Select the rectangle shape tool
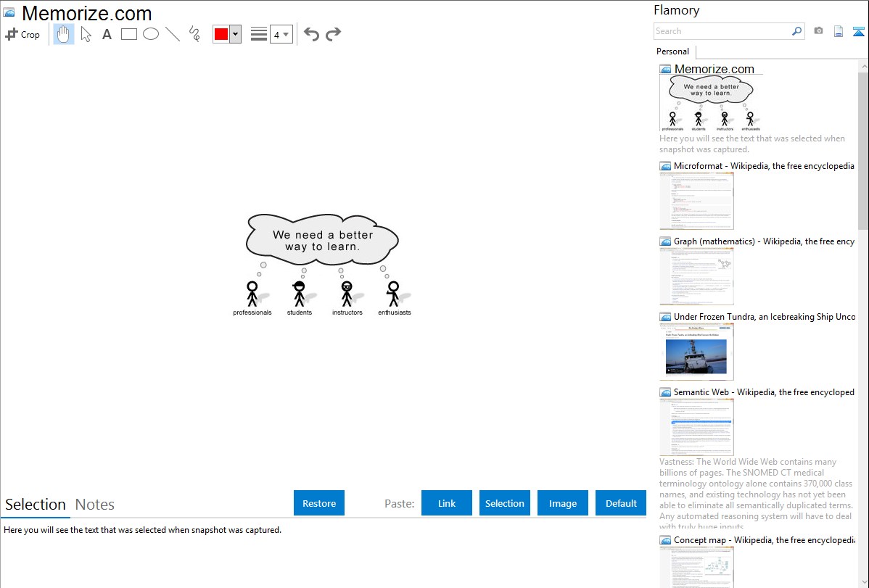The height and width of the screenshot is (588, 869). click(x=128, y=34)
